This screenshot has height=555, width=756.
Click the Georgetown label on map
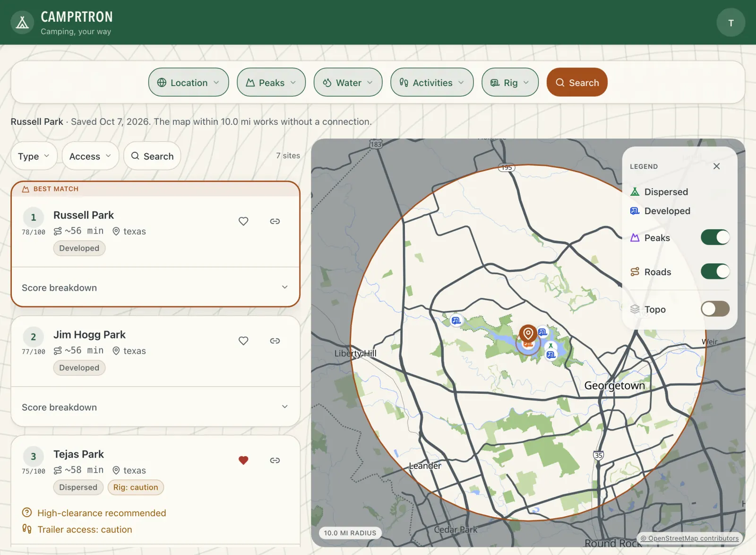tap(614, 386)
